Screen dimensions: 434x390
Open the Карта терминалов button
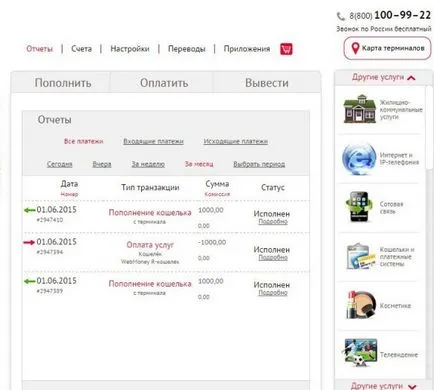(387, 48)
